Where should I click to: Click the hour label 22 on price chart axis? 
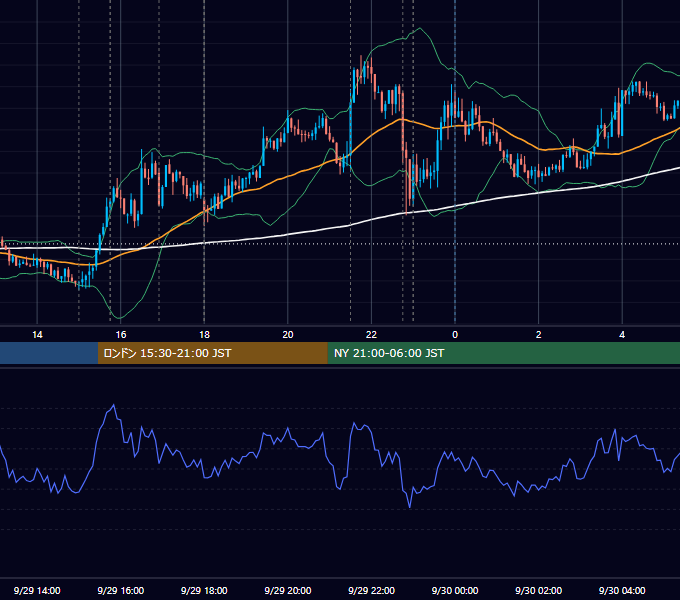371,335
